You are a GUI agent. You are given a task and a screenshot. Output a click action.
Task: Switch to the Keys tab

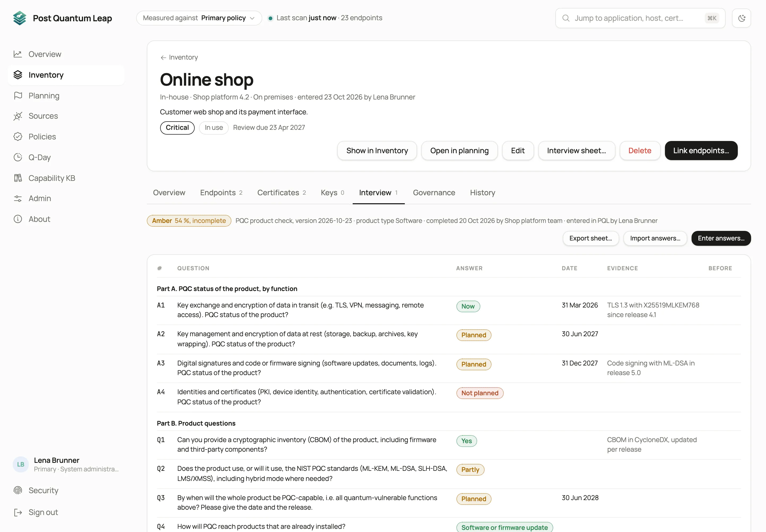pos(332,193)
